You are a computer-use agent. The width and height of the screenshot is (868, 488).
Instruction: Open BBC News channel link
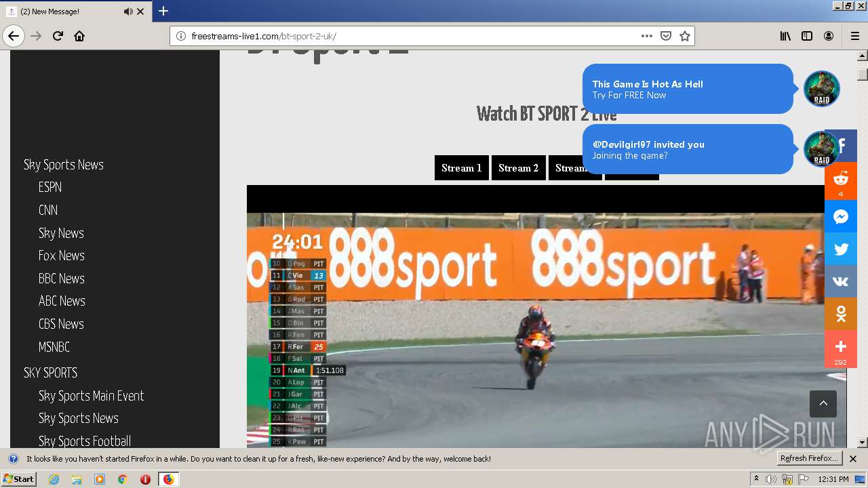pyautogui.click(x=62, y=279)
